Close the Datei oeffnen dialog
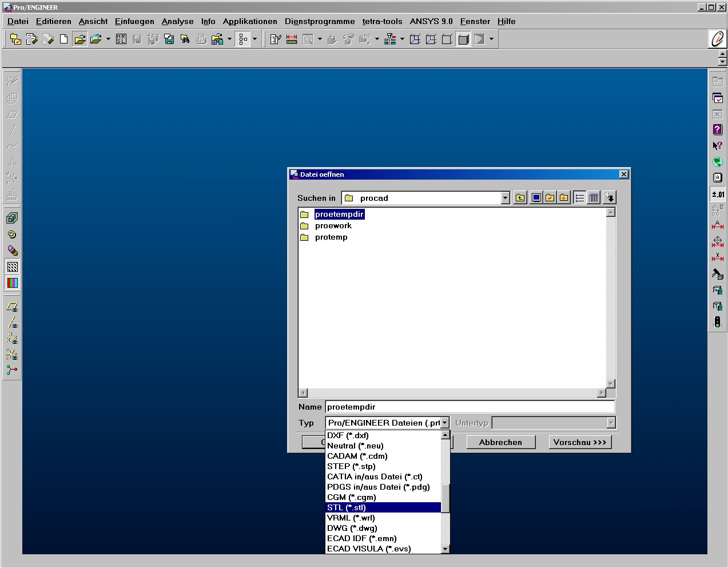This screenshot has width=728, height=568. [623, 174]
